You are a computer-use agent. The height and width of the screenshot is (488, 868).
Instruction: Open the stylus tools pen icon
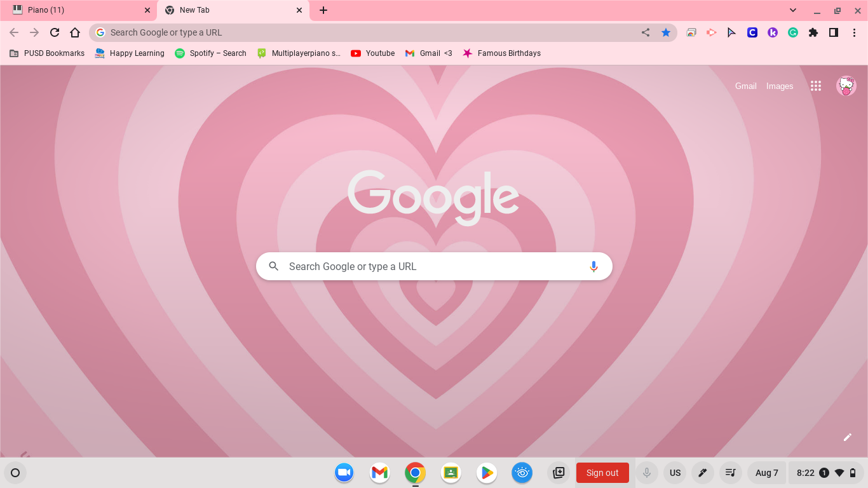coord(703,473)
